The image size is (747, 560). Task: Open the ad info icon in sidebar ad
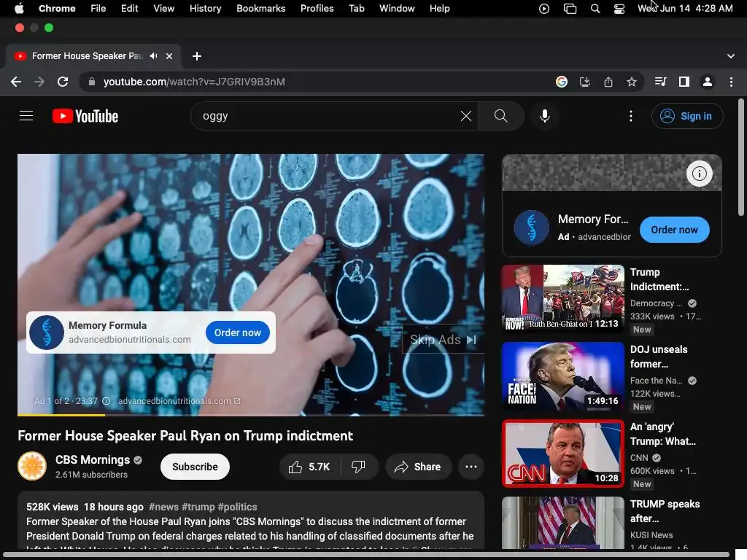pos(700,174)
